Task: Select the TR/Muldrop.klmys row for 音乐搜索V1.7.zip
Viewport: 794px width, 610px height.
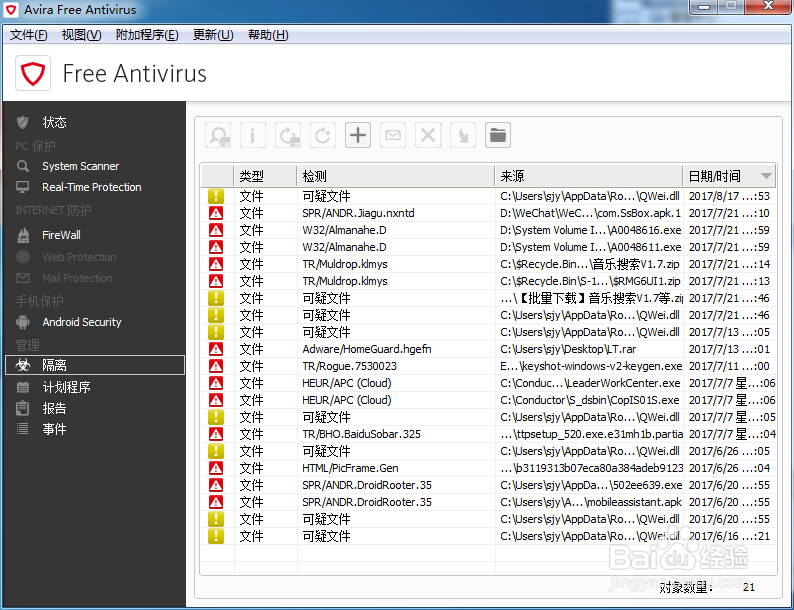Action: pyautogui.click(x=489, y=264)
